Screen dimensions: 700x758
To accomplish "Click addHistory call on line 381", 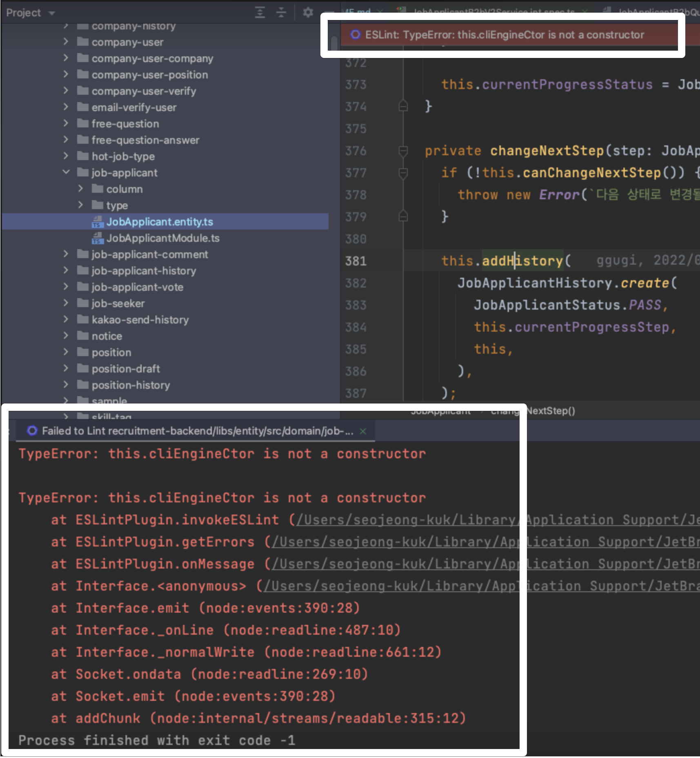I will tap(522, 261).
